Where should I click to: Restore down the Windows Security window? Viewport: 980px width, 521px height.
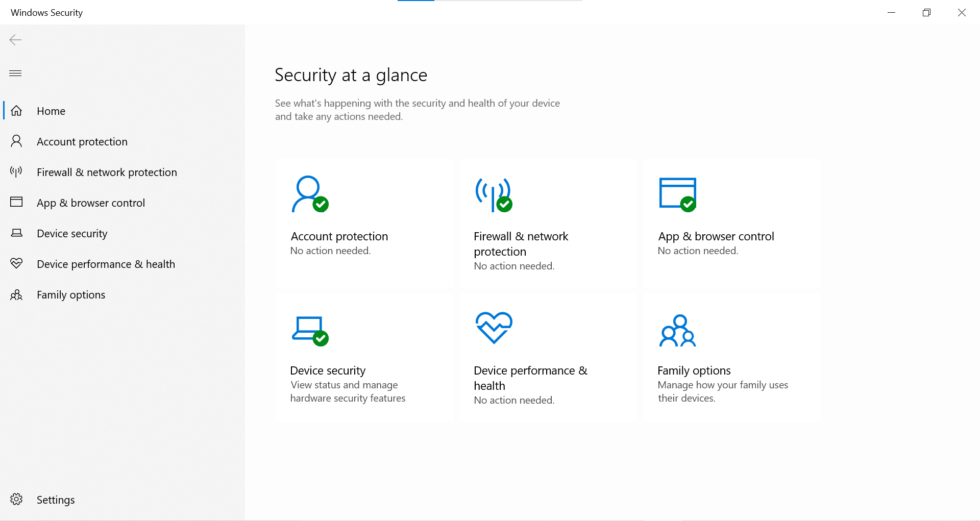click(926, 12)
